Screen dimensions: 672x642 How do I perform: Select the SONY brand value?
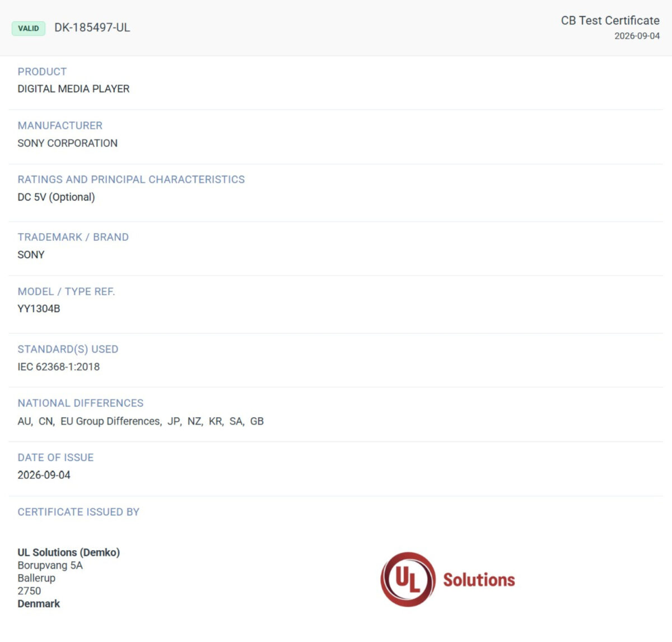[x=31, y=254]
